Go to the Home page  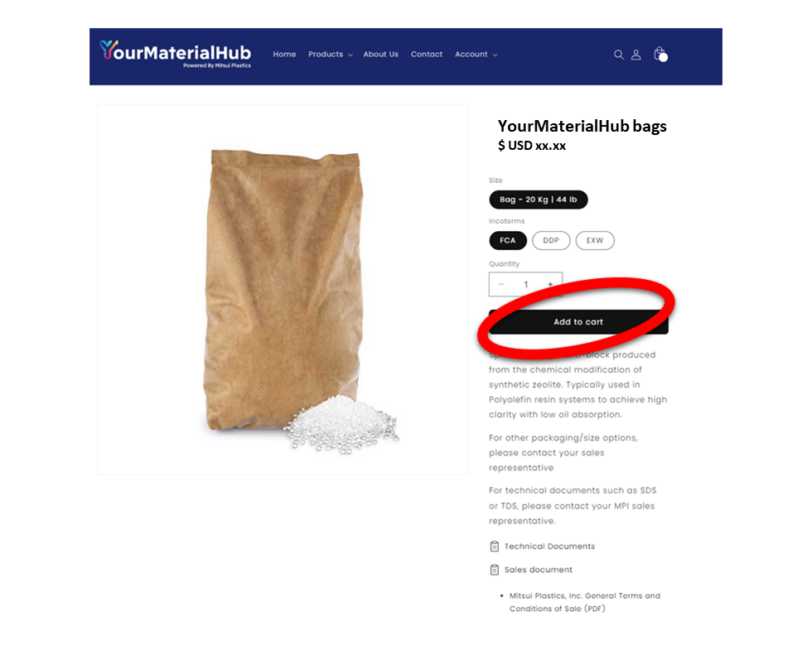point(284,55)
